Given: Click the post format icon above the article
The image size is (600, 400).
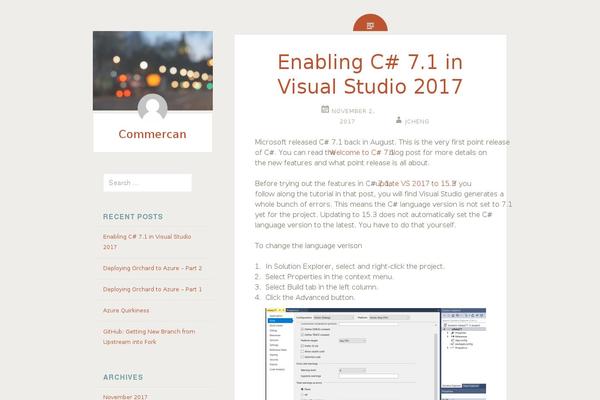Looking at the screenshot, I should click(370, 24).
